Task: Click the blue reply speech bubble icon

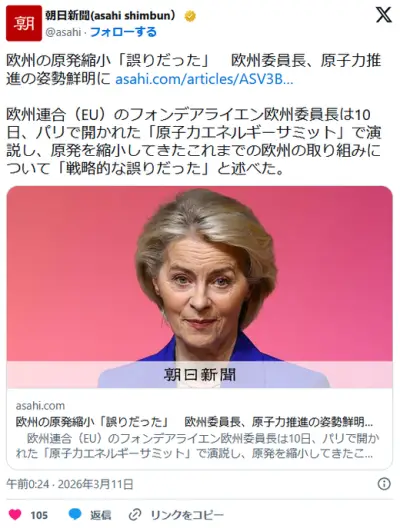Action: point(75,514)
